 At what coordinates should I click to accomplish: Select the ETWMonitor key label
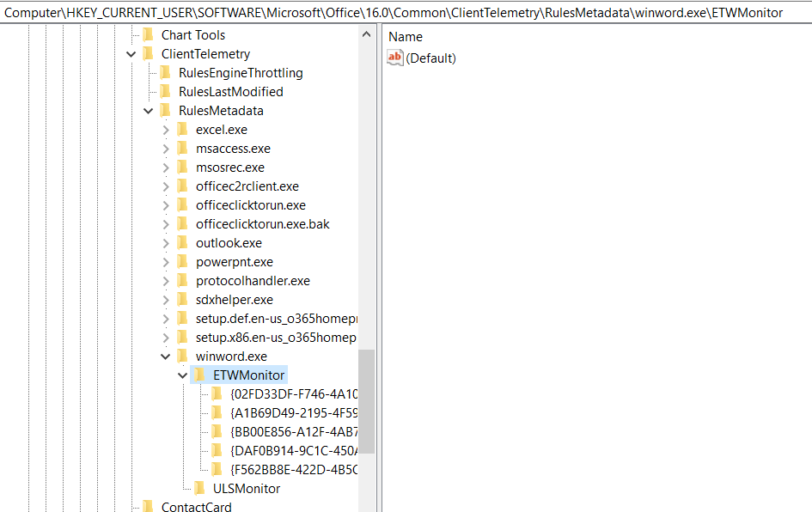248,375
